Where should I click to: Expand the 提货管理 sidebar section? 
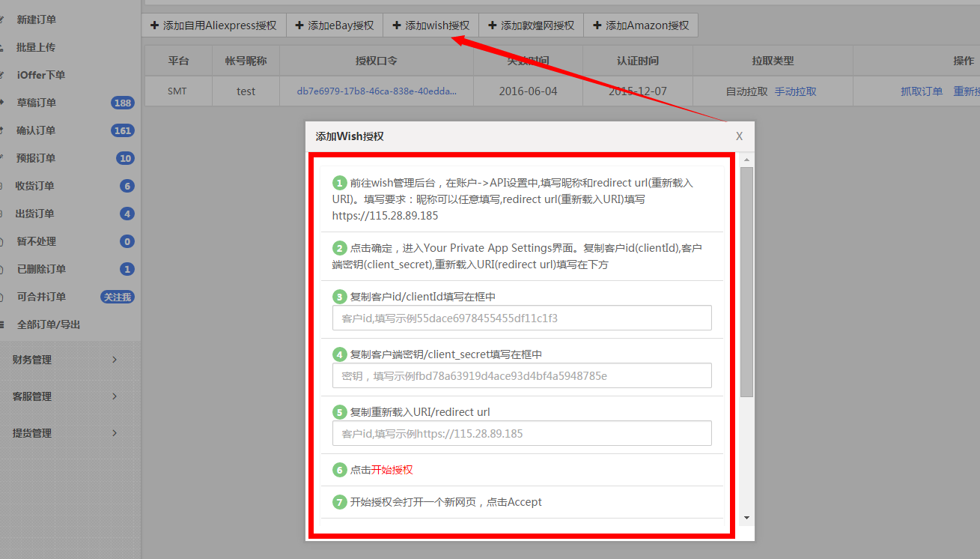(65, 433)
